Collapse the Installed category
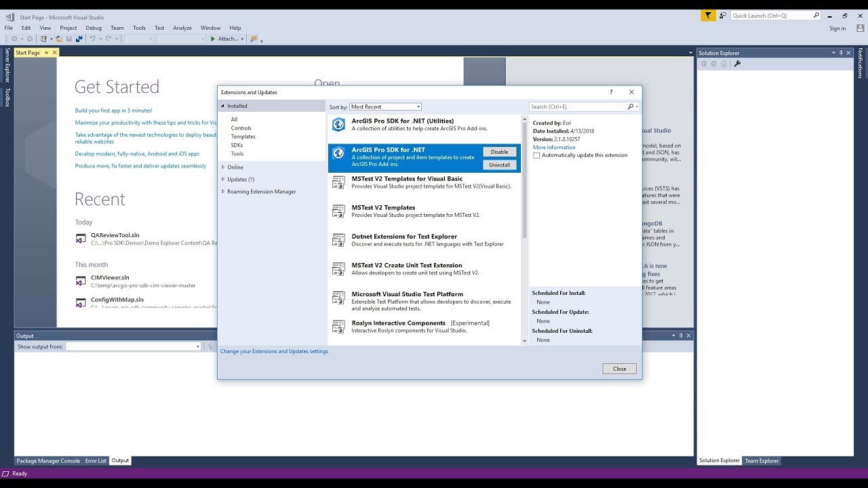 tap(222, 106)
